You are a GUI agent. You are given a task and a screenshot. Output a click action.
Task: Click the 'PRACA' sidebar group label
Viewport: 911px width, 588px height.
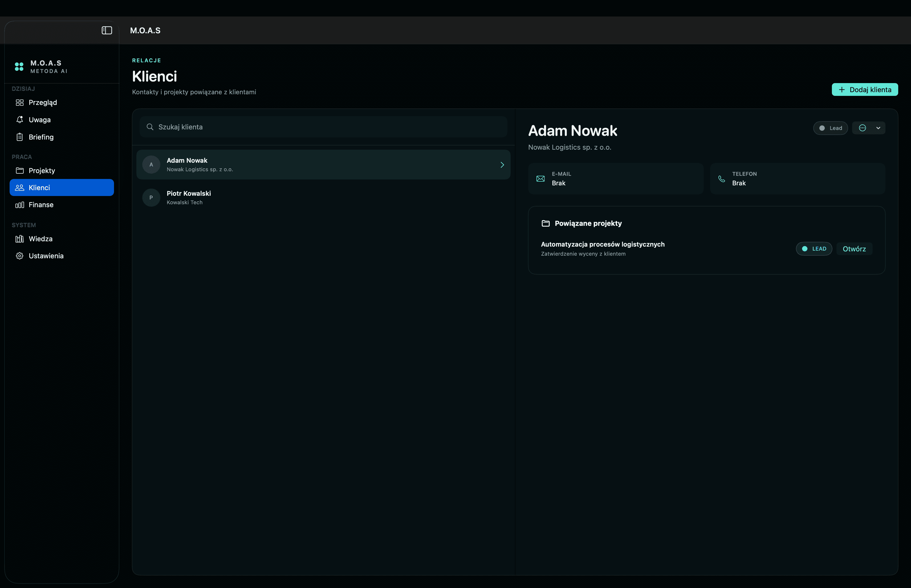click(x=22, y=157)
